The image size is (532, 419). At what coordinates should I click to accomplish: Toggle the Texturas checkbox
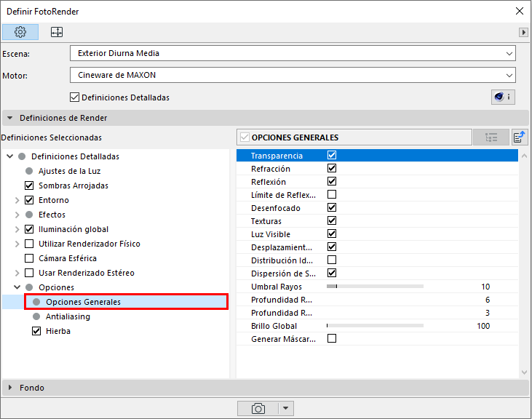[332, 220]
